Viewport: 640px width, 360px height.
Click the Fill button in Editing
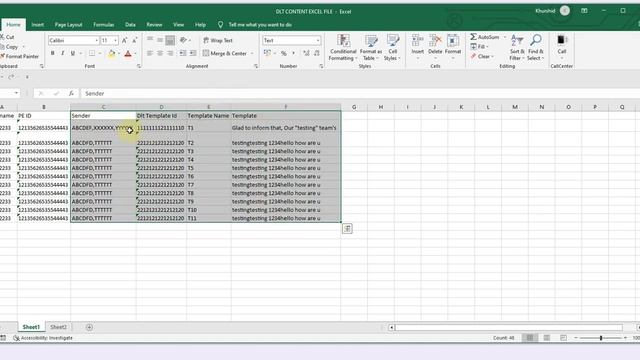click(478, 47)
